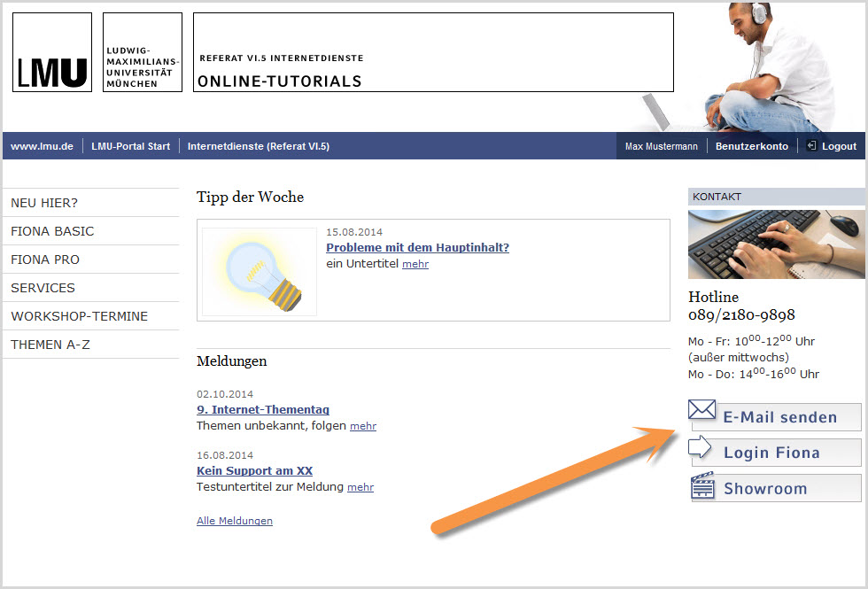This screenshot has height=589, width=868.
Task: Click 'mehr' after 'Themen unbekannt, folgen'
Action: [x=363, y=426]
